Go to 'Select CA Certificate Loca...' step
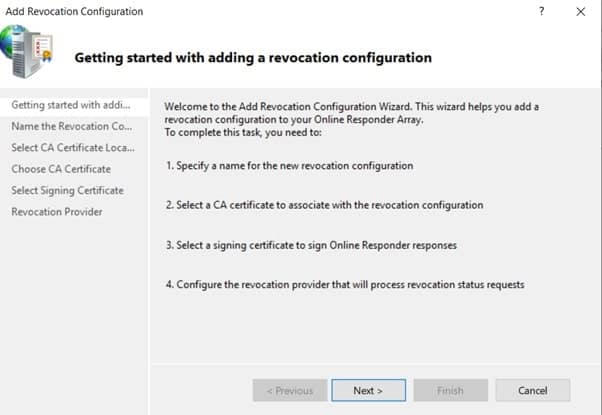This screenshot has height=415, width=602. tap(72, 148)
